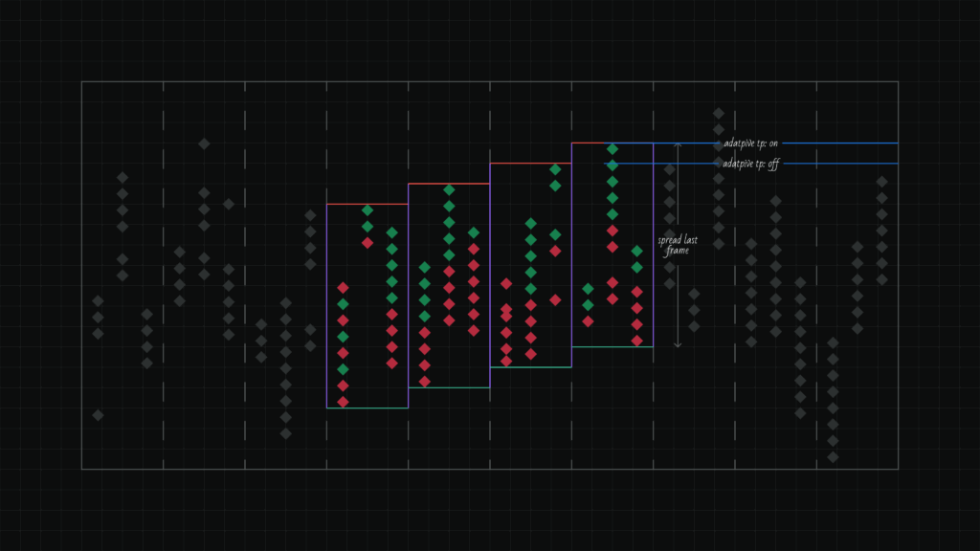Select the highest gray diamond in the chart
This screenshot has height=551, width=980.
click(x=719, y=113)
